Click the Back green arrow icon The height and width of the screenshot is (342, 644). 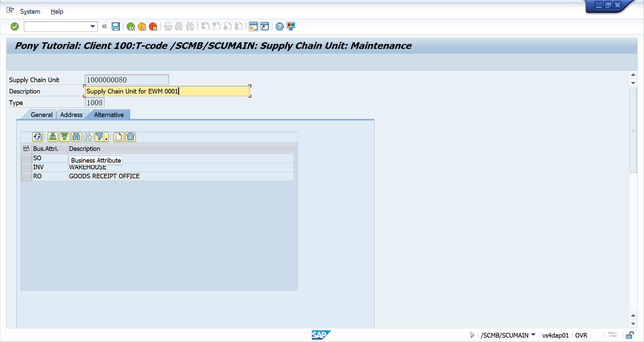pos(131,26)
